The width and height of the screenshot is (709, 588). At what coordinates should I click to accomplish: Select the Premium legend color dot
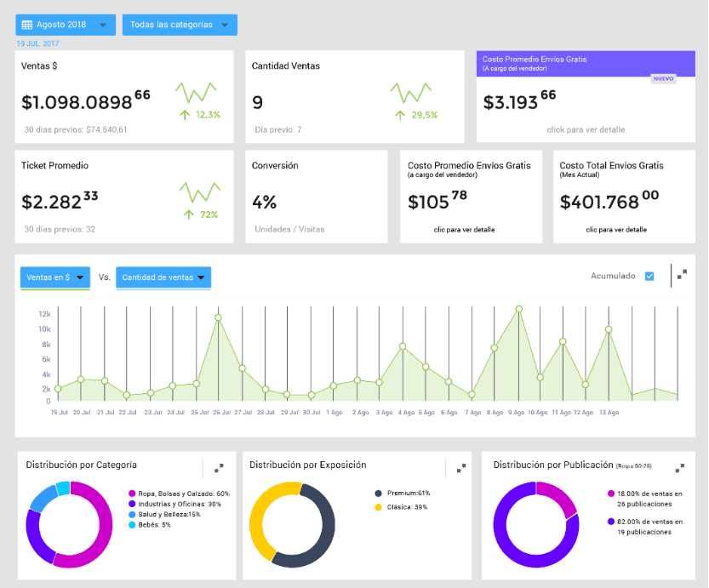[x=379, y=493]
